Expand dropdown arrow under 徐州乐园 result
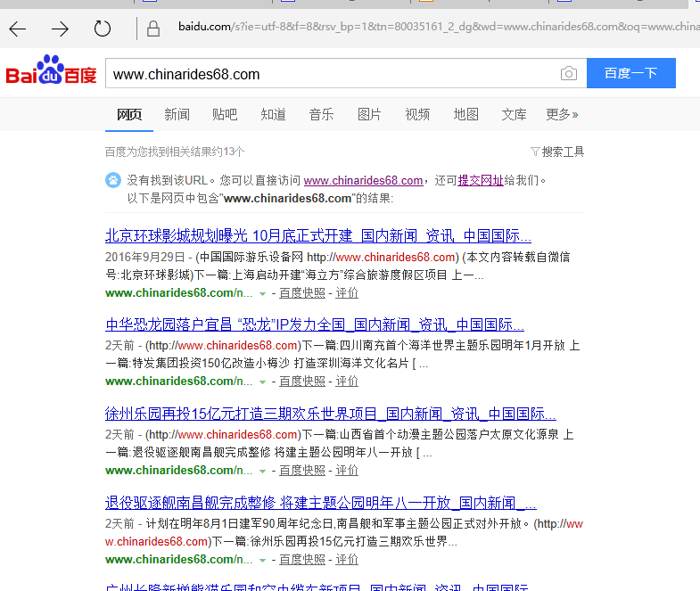700x591 pixels. click(262, 472)
